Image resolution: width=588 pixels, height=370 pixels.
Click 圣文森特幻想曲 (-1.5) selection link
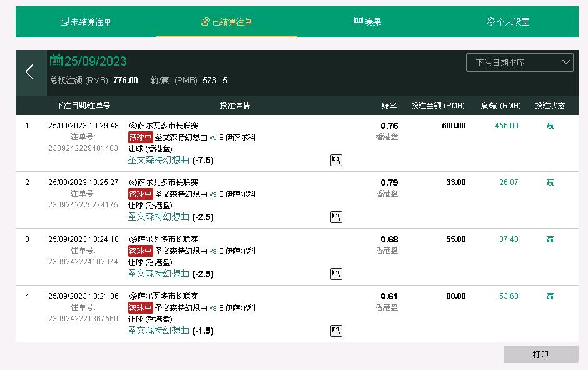[x=170, y=331]
